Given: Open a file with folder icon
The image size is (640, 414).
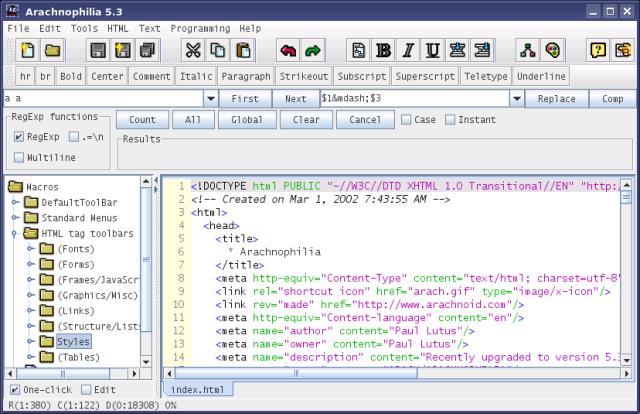Looking at the screenshot, I should tap(52, 51).
